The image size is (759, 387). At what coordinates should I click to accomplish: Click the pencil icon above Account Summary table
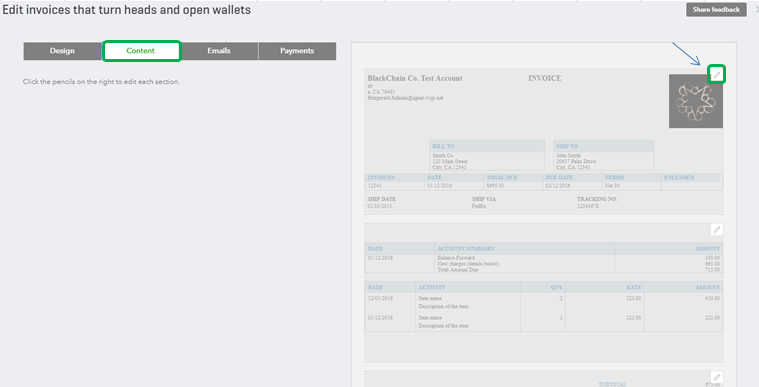717,230
